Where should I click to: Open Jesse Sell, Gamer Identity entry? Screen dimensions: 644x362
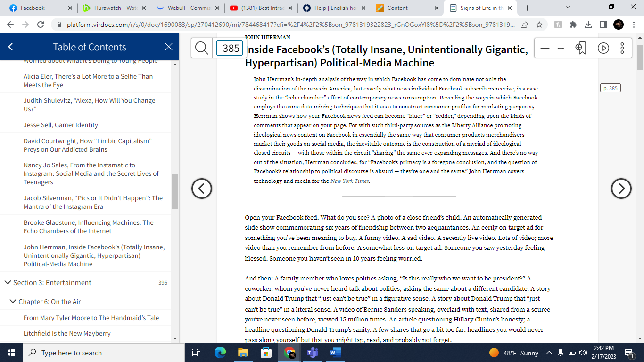[61, 125]
